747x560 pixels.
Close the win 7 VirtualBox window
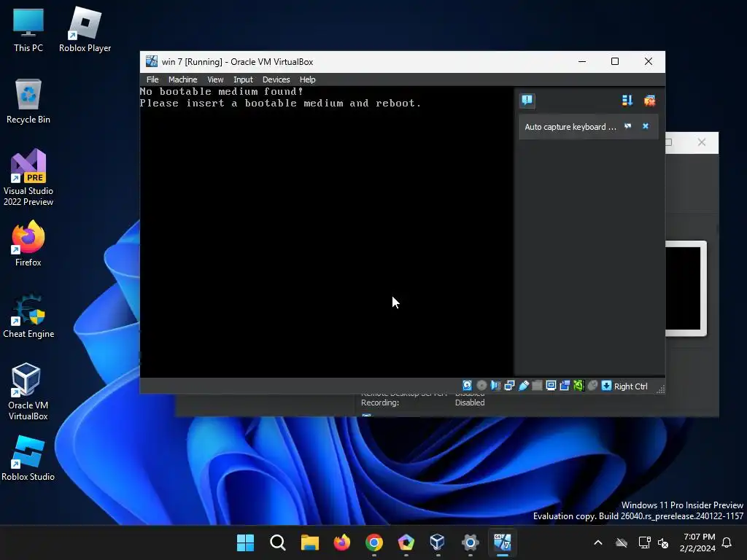point(648,61)
